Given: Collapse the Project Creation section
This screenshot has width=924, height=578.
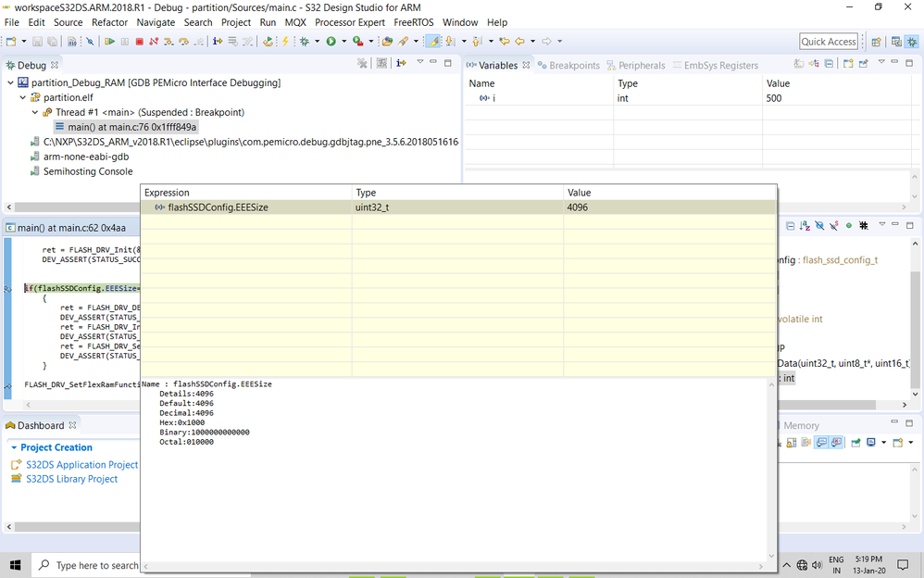Looking at the screenshot, I should [x=14, y=447].
